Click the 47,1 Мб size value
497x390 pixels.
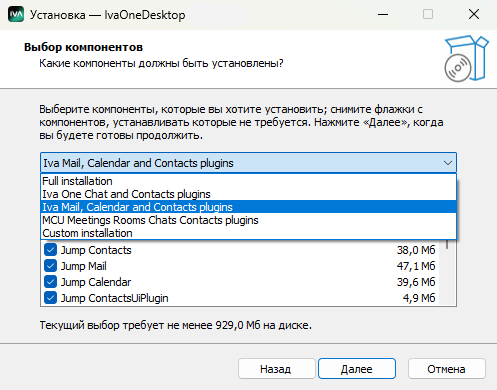pos(416,266)
